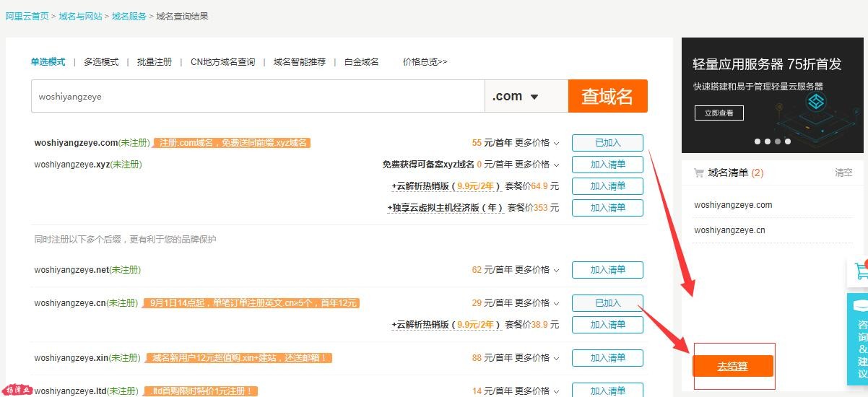
Task: Add 独享云虚拟主机经济版 353元 package
Action: pyautogui.click(x=607, y=208)
